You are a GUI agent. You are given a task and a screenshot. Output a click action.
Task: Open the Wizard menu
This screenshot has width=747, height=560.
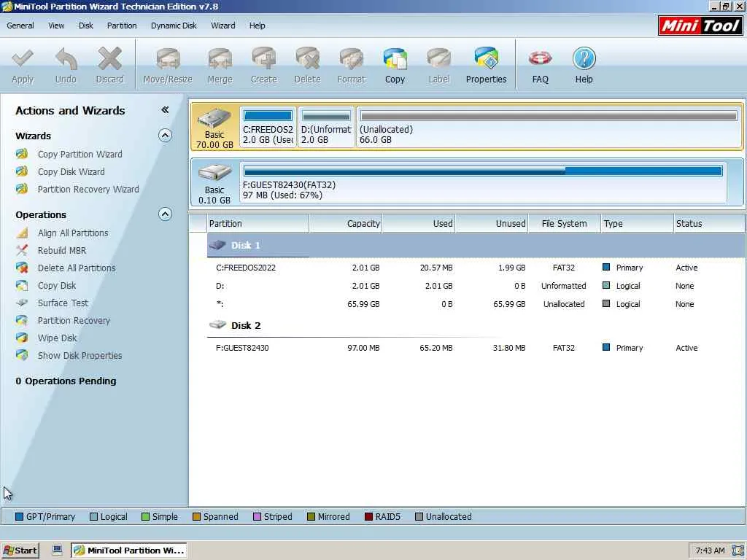coord(223,26)
